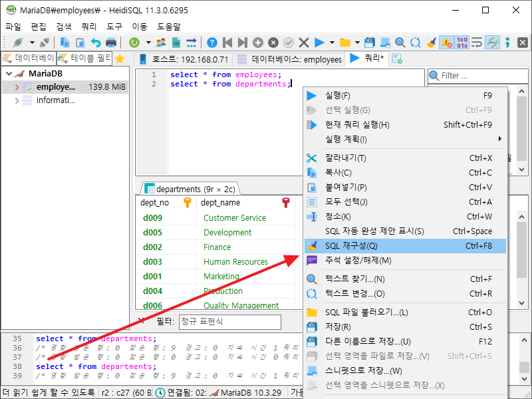The height and width of the screenshot is (399, 532).
Task: Choose SQL 파일 불러오기 menu entry
Action: pos(405,313)
